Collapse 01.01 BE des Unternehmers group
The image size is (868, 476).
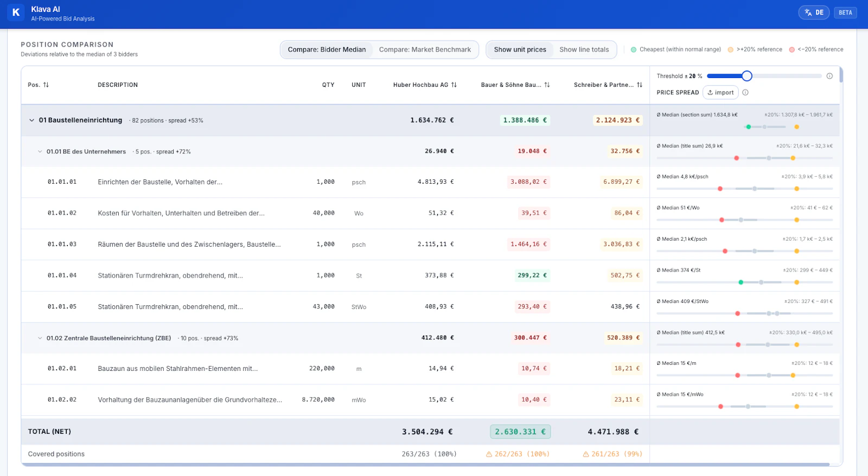pos(40,152)
